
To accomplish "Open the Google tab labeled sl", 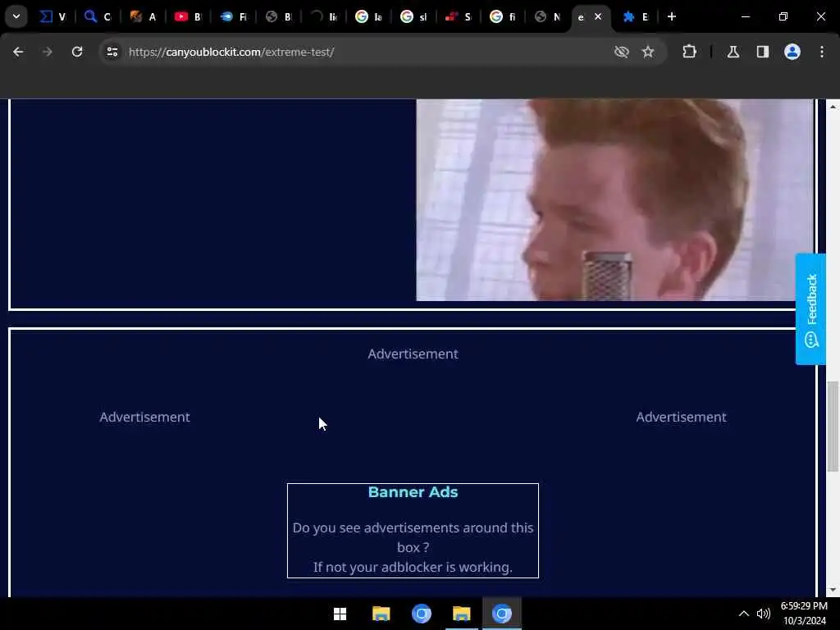I will pos(414,16).
